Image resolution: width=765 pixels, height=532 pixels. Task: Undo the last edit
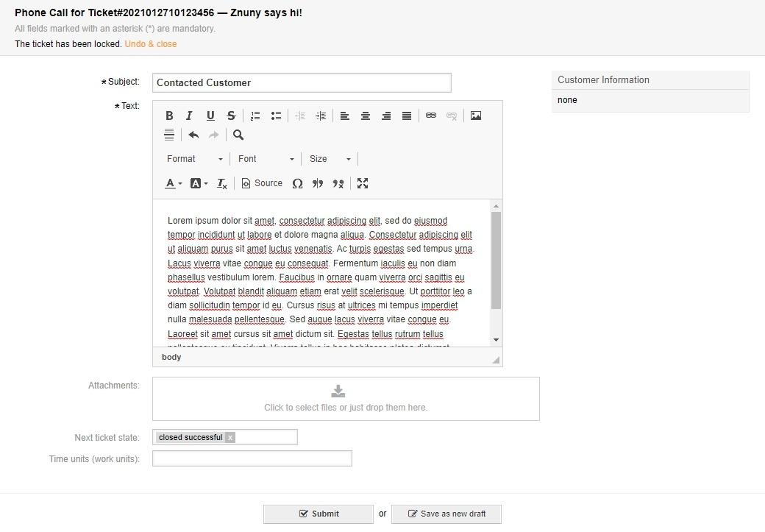(193, 135)
